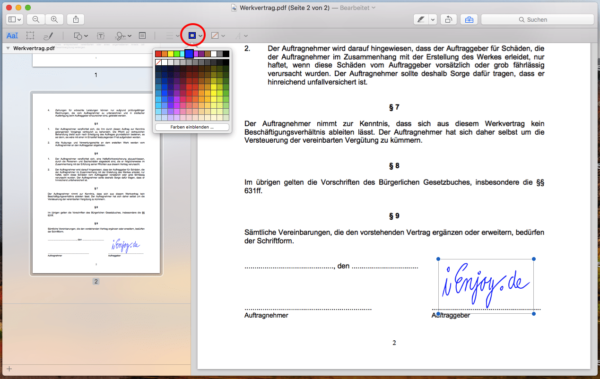Click the border color button in markup toolbar

(192, 36)
